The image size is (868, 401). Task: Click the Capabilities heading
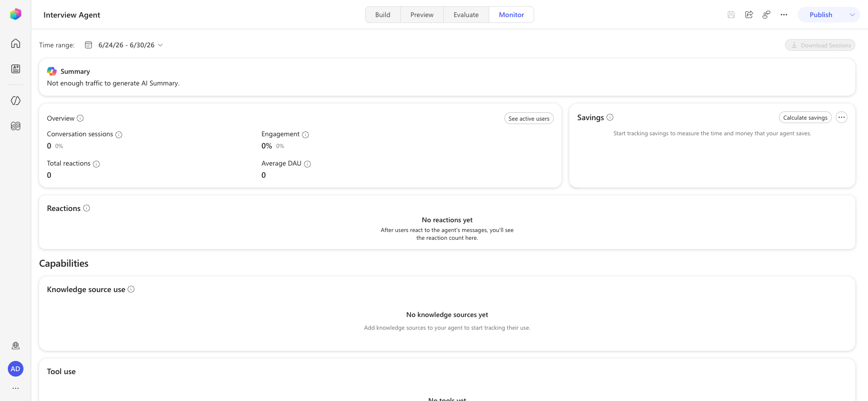point(64,263)
